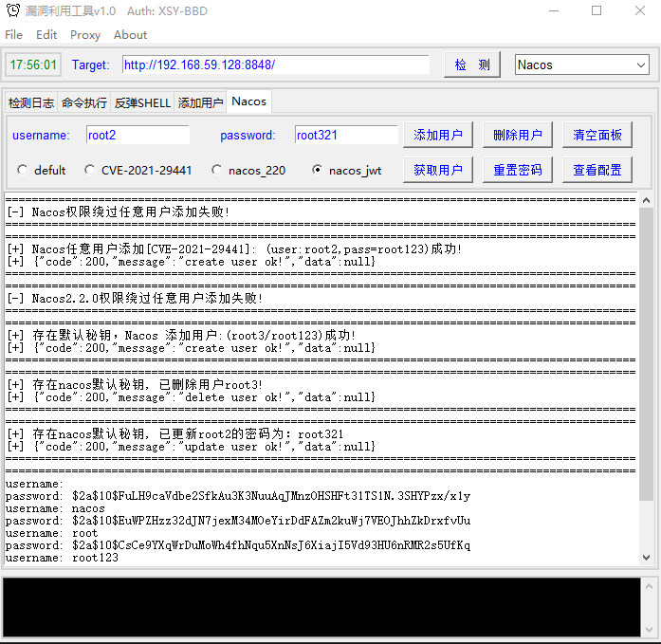Select the CVE-2021-29441 radio button
661x644 pixels.
[89, 170]
